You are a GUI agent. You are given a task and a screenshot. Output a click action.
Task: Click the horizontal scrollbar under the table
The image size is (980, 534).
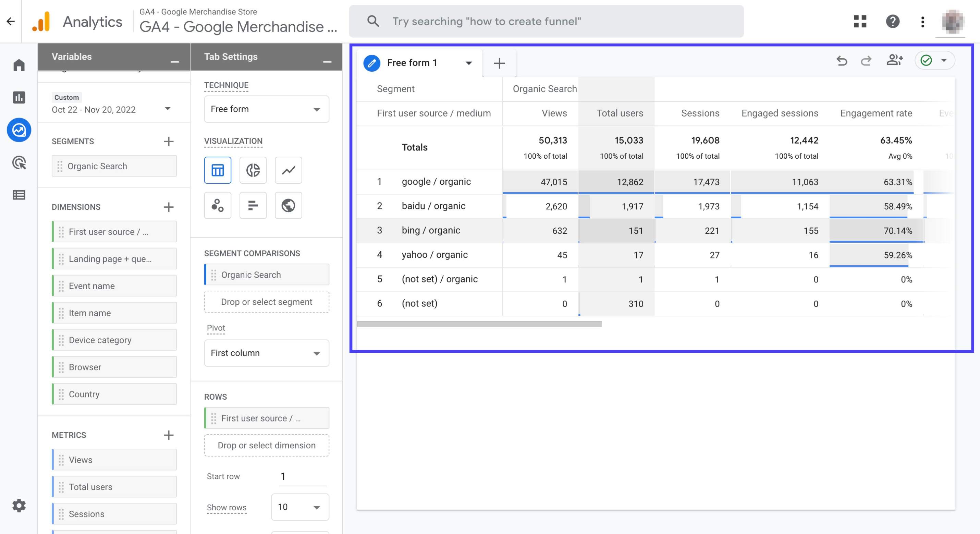[x=479, y=324]
